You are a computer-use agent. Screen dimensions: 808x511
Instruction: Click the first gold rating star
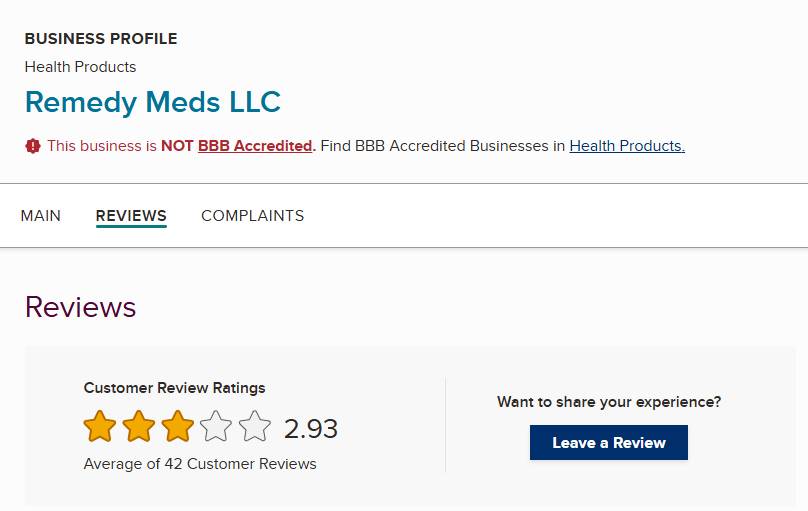point(100,427)
